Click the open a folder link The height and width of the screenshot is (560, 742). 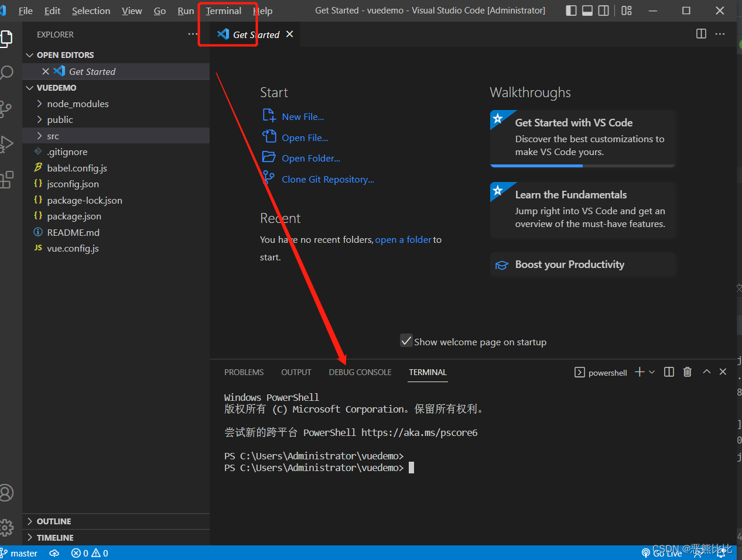point(404,239)
